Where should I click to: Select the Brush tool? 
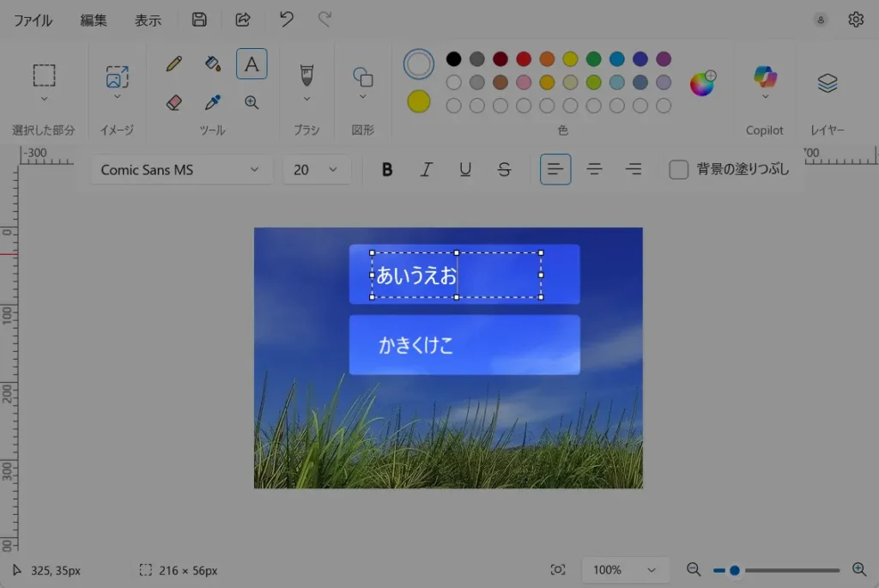coord(306,76)
